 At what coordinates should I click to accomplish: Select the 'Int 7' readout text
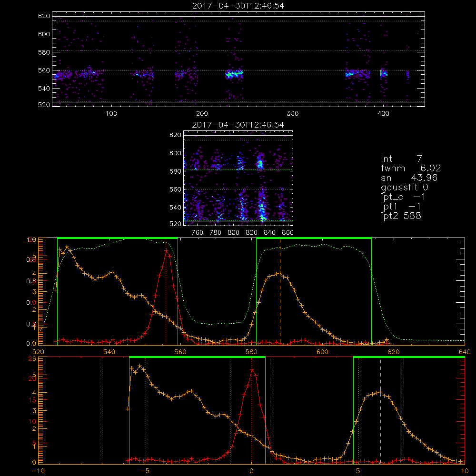click(401, 159)
